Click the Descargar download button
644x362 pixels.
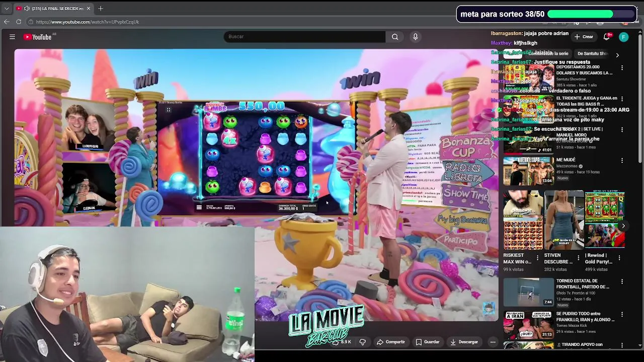[464, 342]
